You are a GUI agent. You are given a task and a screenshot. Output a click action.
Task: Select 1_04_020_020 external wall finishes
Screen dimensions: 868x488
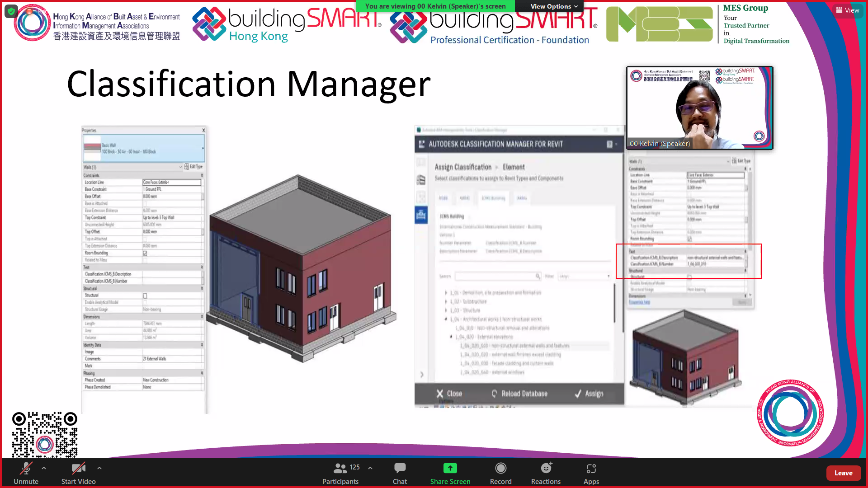tap(510, 355)
